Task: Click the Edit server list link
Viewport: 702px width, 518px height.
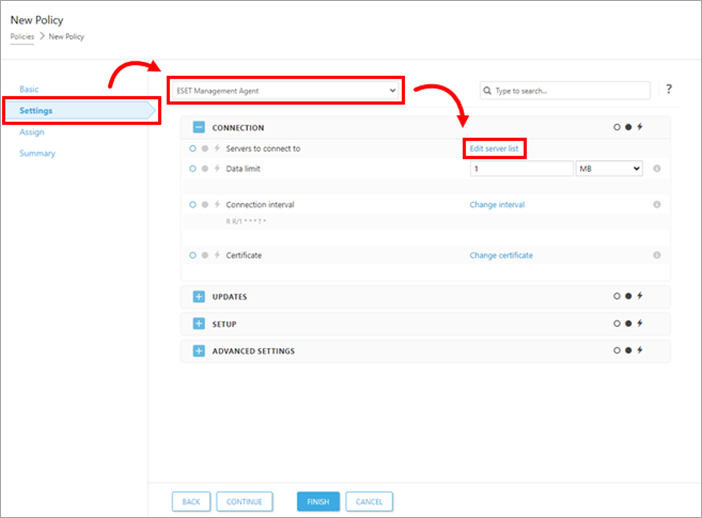Action: coord(494,149)
